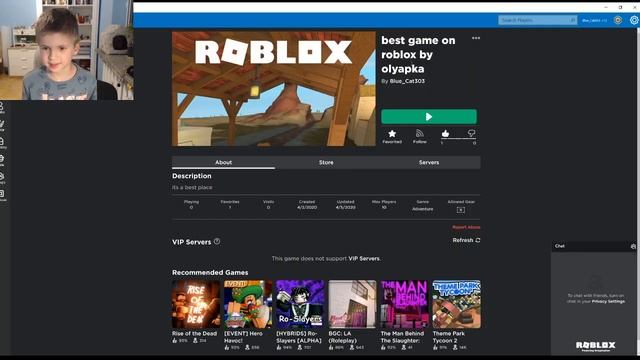Open the VIP Servers help question icon
The height and width of the screenshot is (360, 640).
(x=217, y=242)
